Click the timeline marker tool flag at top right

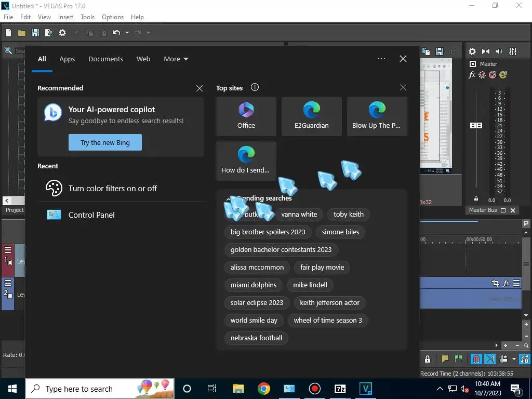(526, 223)
